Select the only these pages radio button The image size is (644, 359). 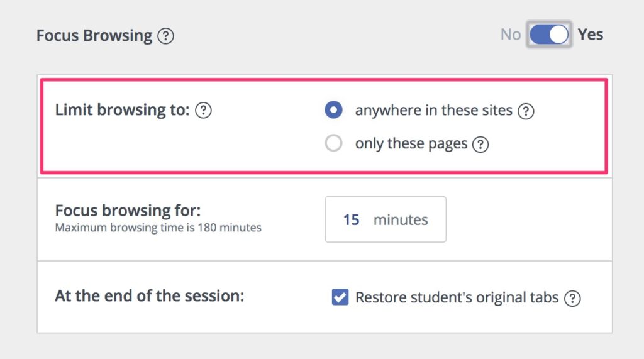[333, 143]
